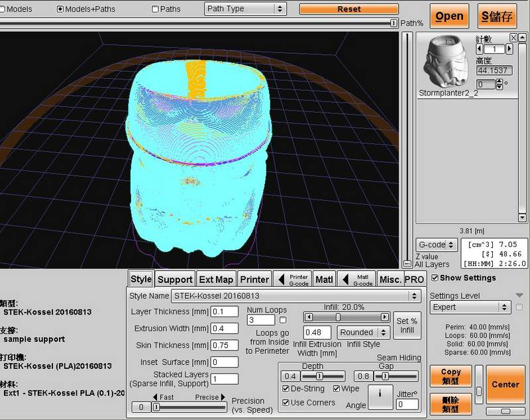The image size is (530, 420).
Task: Open the Expert settings level dropdown
Action: [470, 307]
